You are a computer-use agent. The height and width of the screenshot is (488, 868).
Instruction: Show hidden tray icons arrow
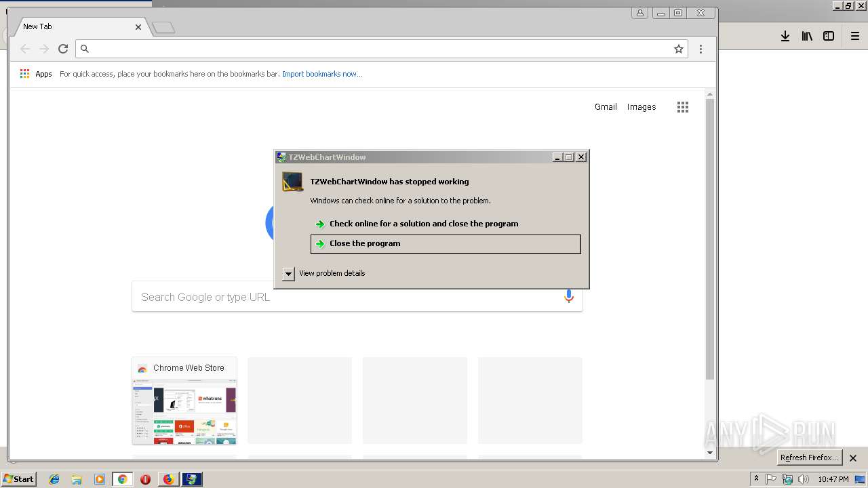click(756, 479)
